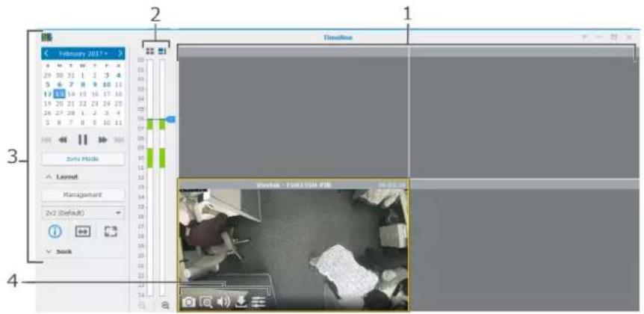The height and width of the screenshot is (314, 644).
Task: Click the Sync Mode button
Action: click(x=83, y=159)
